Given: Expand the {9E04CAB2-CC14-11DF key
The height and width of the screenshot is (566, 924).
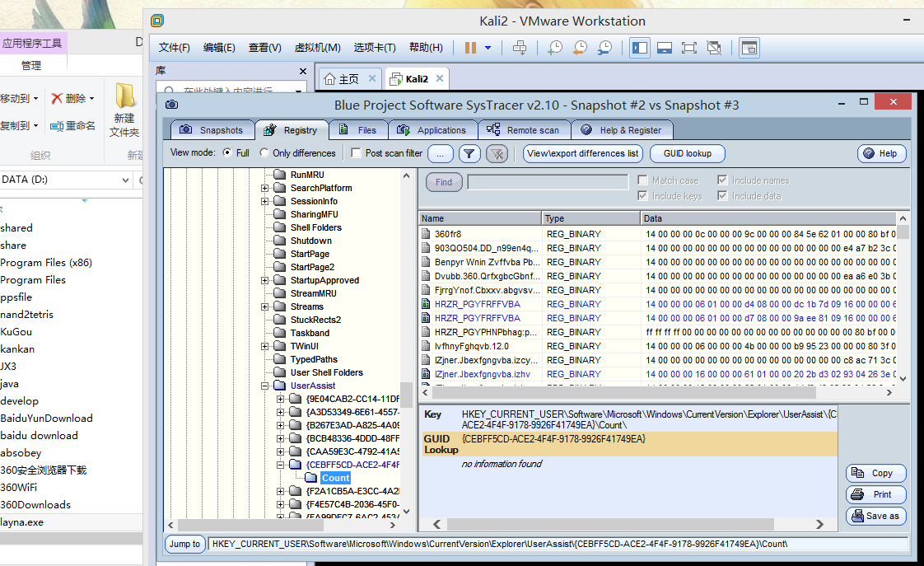Looking at the screenshot, I should (281, 399).
